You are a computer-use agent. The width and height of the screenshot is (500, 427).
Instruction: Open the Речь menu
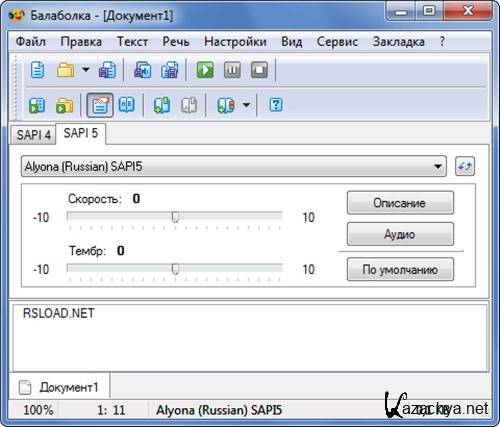(176, 42)
